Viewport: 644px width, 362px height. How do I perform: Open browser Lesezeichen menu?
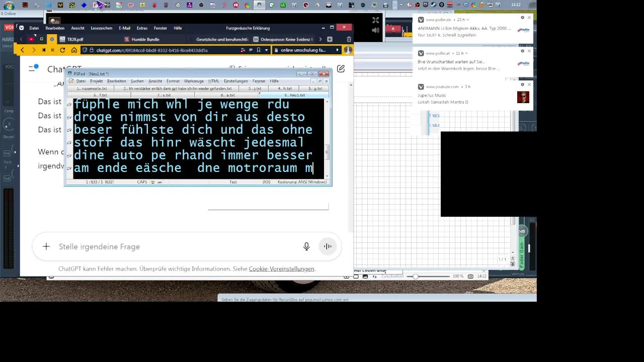coord(101,28)
